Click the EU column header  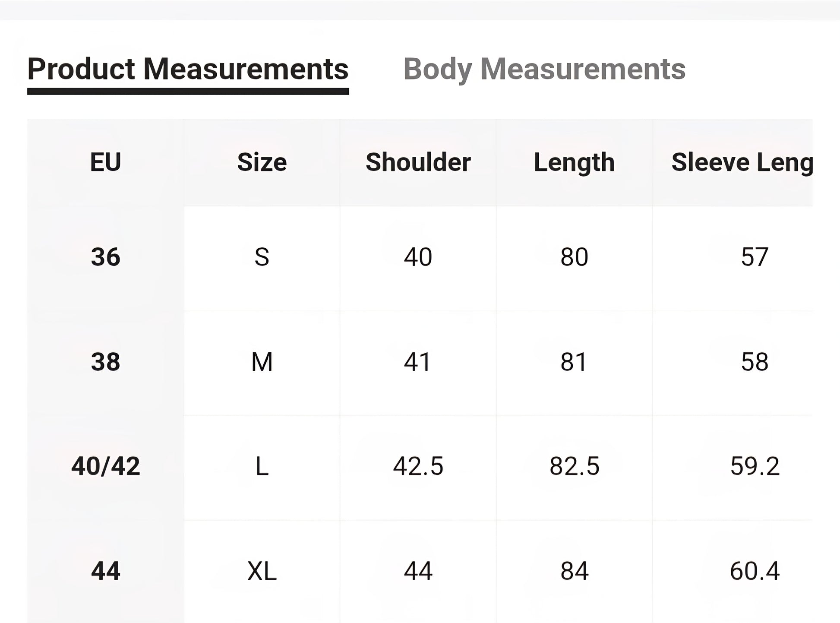[x=105, y=162]
